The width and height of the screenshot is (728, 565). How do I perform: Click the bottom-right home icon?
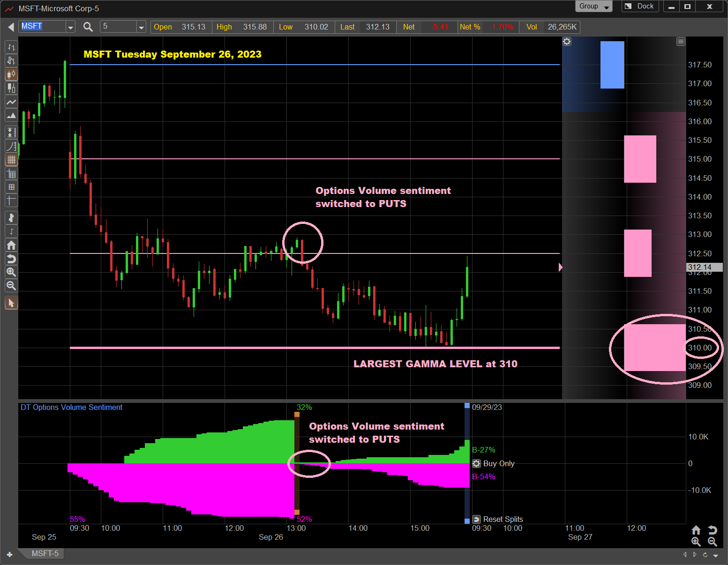click(x=696, y=530)
